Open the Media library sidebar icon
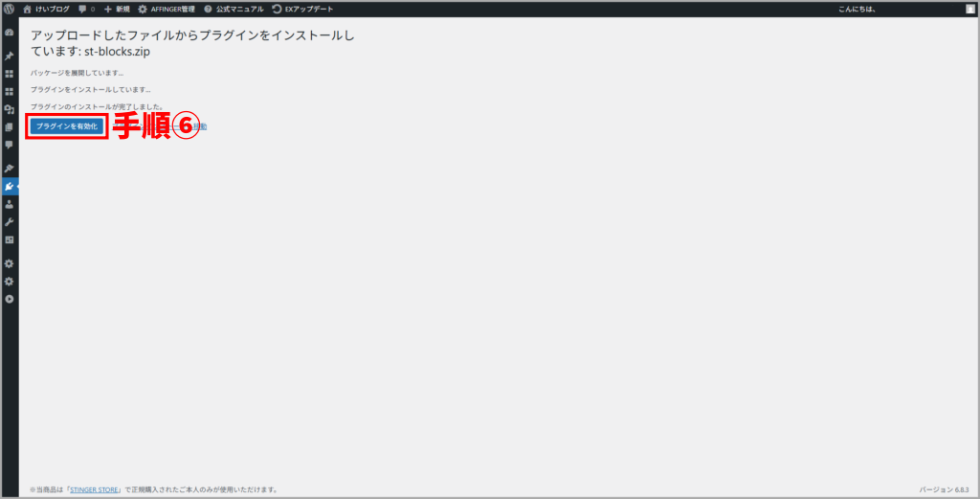Viewport: 980px width, 499px height. coord(9,109)
